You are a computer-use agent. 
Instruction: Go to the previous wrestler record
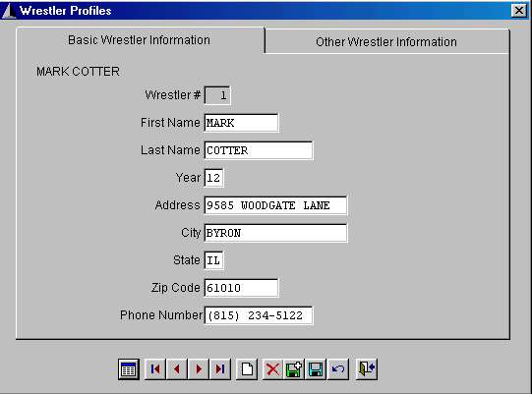[x=177, y=368]
